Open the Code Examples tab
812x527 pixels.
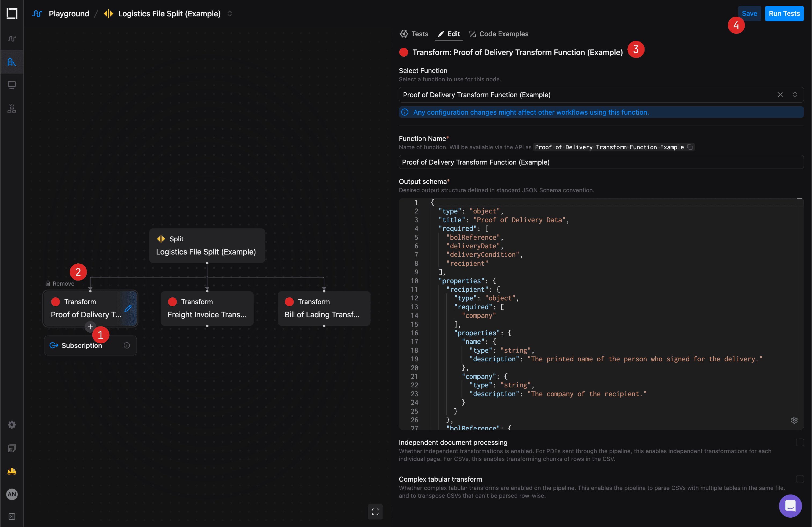[499, 34]
